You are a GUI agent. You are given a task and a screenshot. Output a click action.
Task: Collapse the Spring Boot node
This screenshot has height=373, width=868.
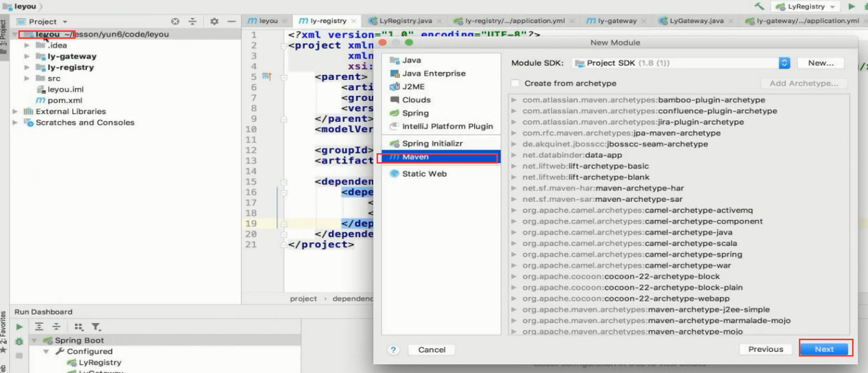[x=35, y=341]
